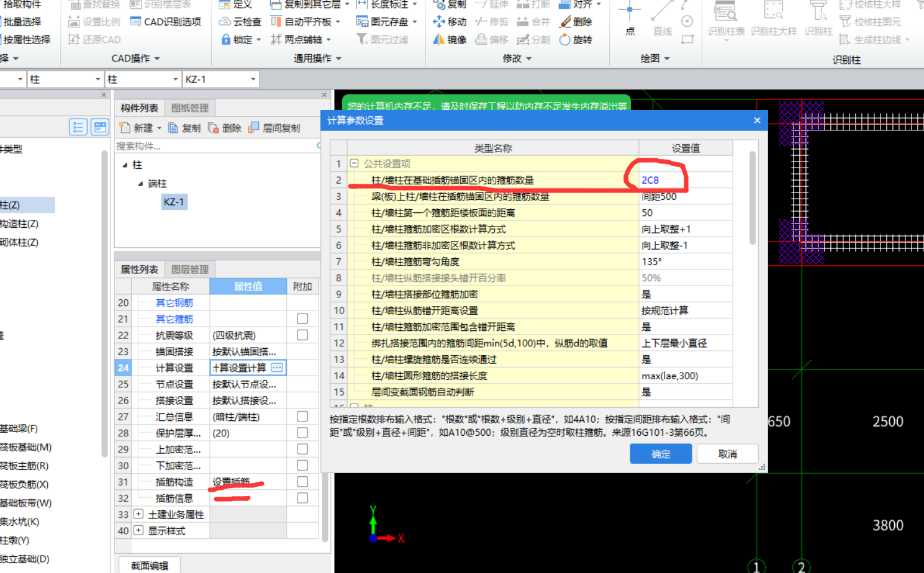
Task: Switch to the 图纸管理 tab
Action: [x=190, y=108]
